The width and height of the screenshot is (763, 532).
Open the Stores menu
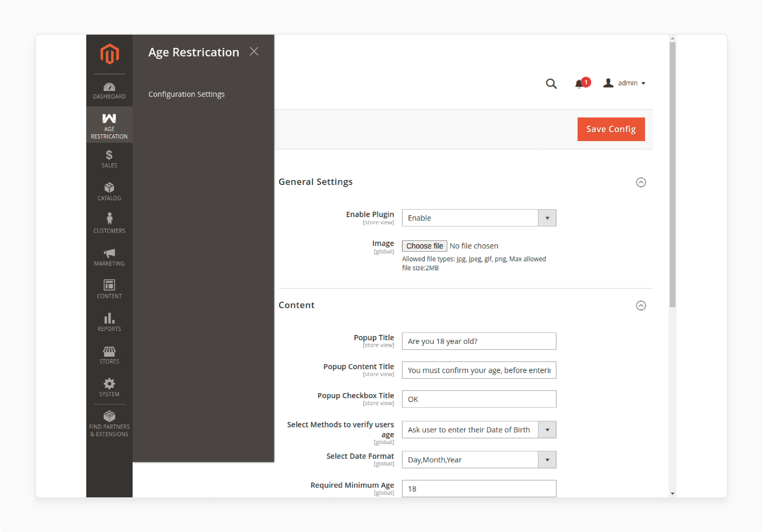click(x=109, y=355)
